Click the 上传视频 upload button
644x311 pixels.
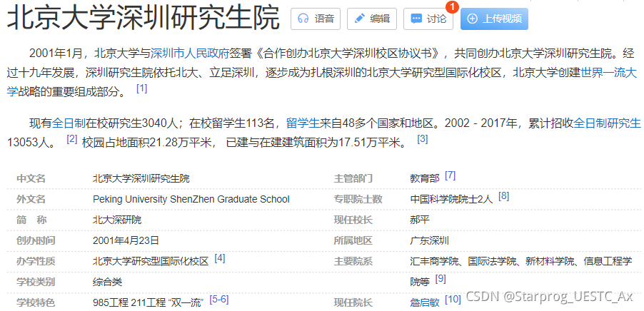(x=494, y=19)
